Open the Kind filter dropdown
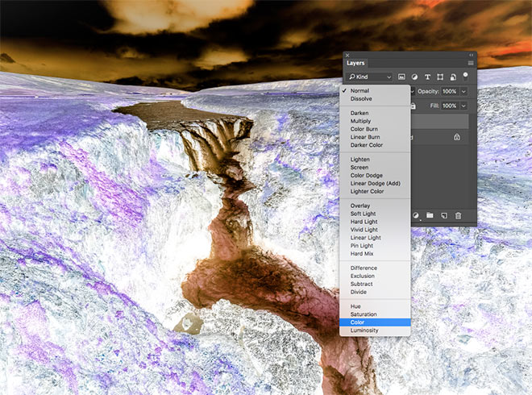The image size is (532, 395). [369, 77]
